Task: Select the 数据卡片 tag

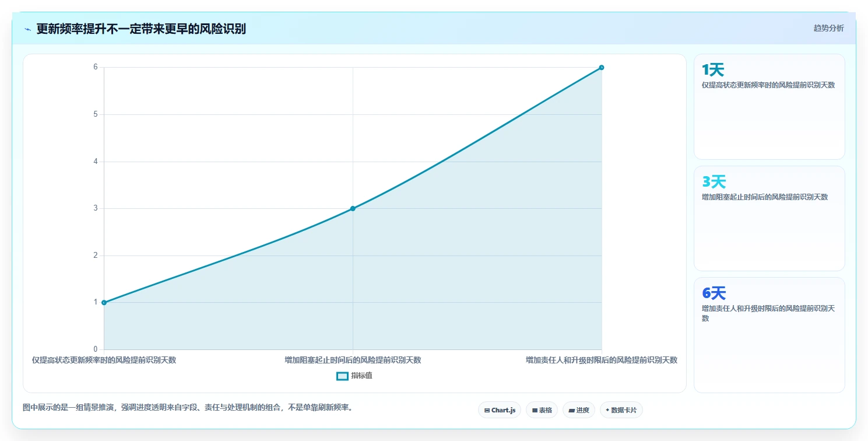Action: click(621, 410)
